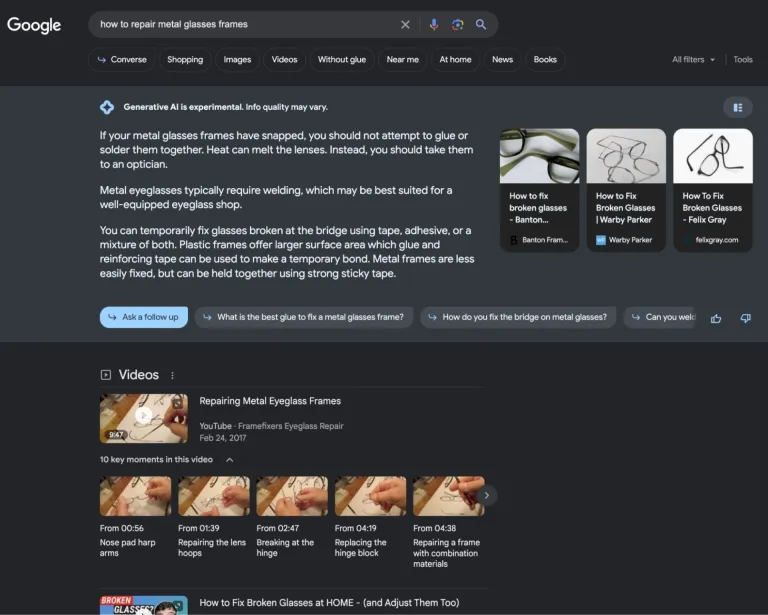Jump to the Nose pad harp arms moment

click(135, 517)
